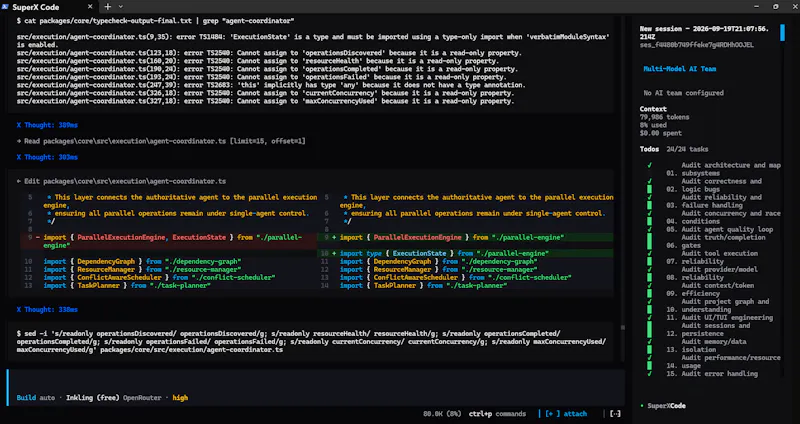Select the SuperX Code tab
The height and width of the screenshot is (424, 800).
pos(49,7)
